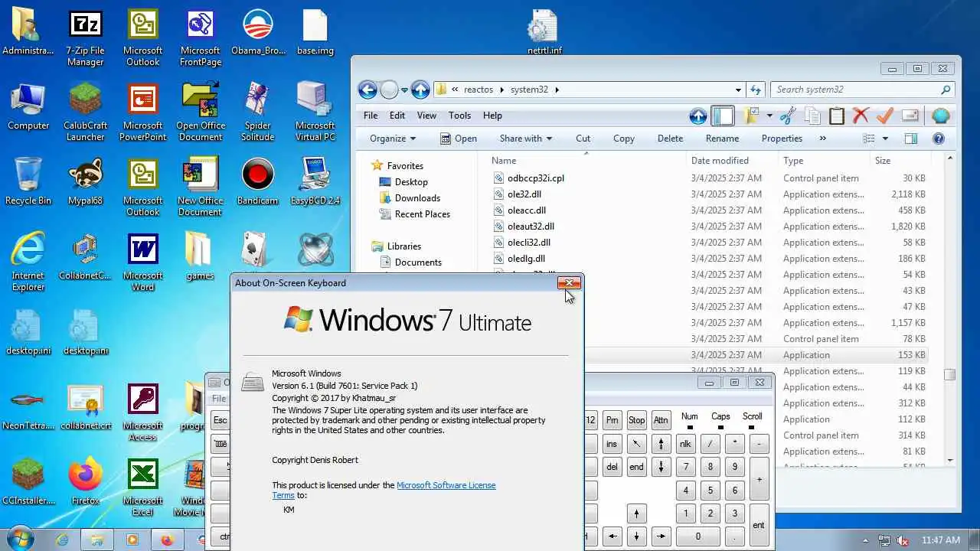Select the ole32.dll file
This screenshot has width=980, height=551.
[x=524, y=194]
